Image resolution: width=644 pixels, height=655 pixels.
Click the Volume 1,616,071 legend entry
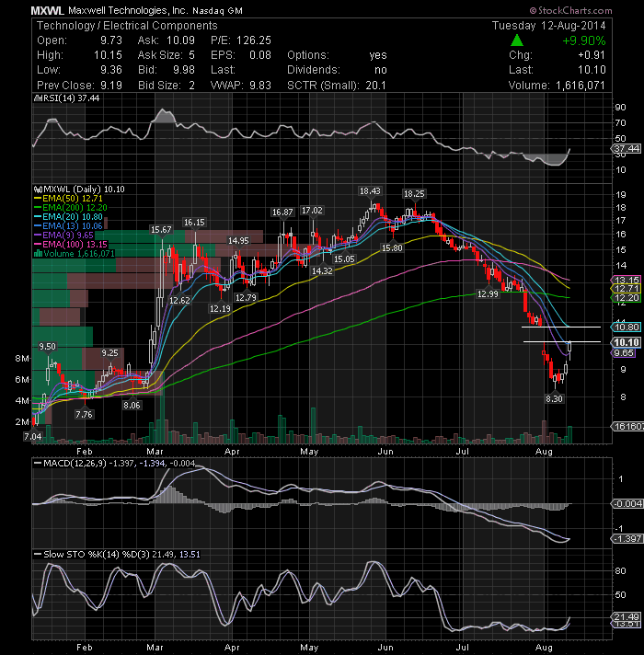pos(74,254)
